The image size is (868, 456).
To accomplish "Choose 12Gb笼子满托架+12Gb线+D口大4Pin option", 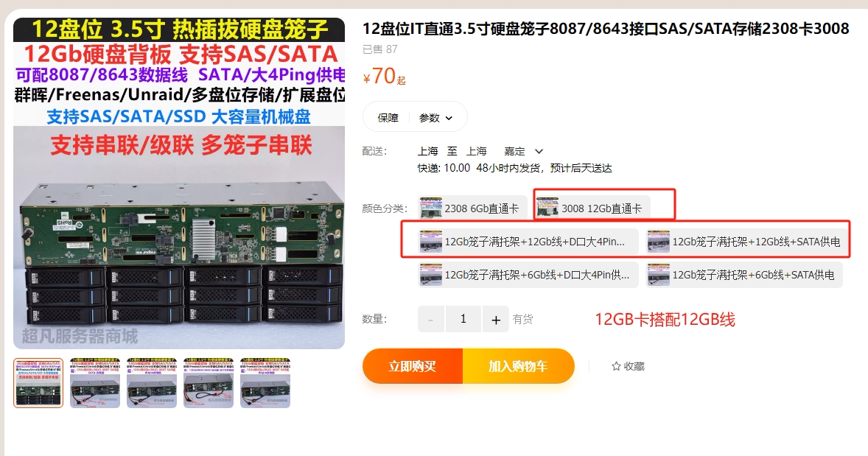I will pyautogui.click(x=528, y=242).
